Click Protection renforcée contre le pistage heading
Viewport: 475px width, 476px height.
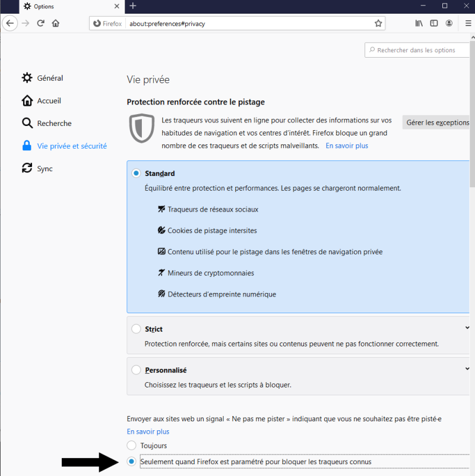[x=196, y=102]
